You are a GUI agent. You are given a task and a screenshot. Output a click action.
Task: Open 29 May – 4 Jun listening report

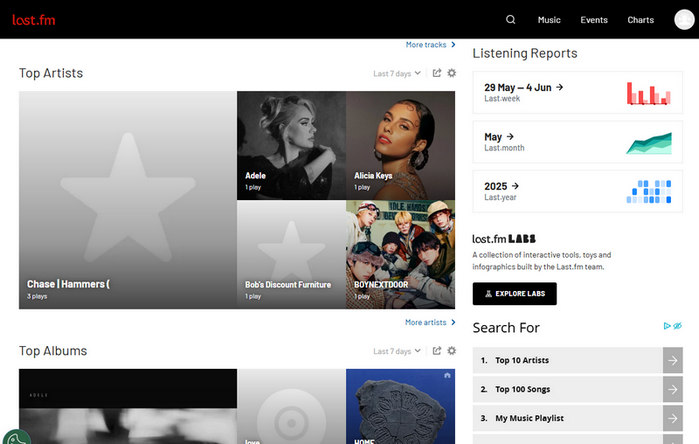577,93
